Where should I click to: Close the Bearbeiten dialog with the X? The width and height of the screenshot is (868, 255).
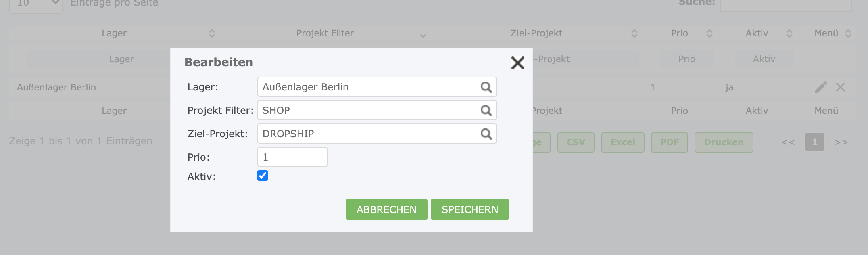[517, 63]
